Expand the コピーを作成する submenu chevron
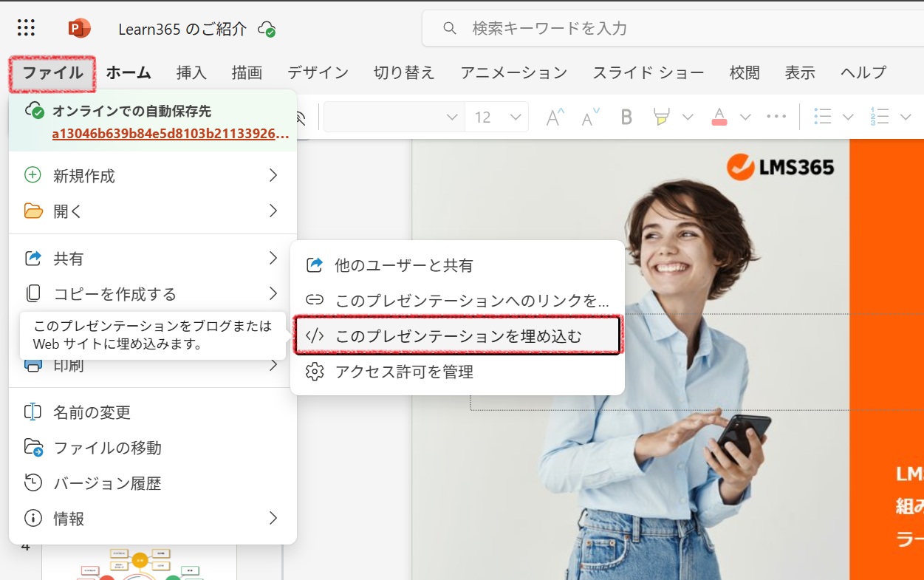Screen dimensions: 924x580 point(273,294)
